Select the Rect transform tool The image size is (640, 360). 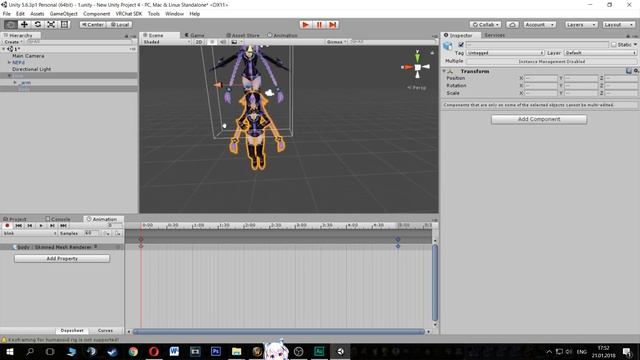[64, 24]
